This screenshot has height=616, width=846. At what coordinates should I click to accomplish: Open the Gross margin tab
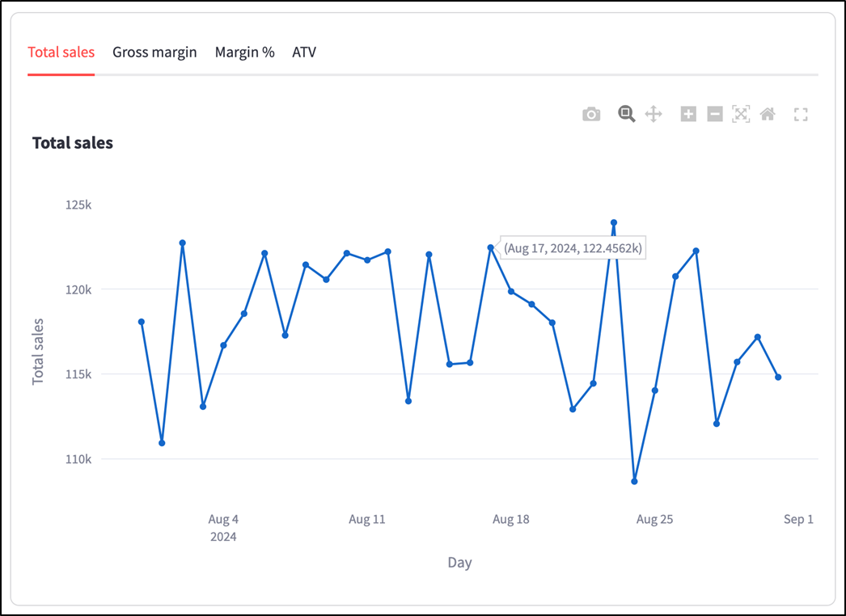click(x=154, y=53)
